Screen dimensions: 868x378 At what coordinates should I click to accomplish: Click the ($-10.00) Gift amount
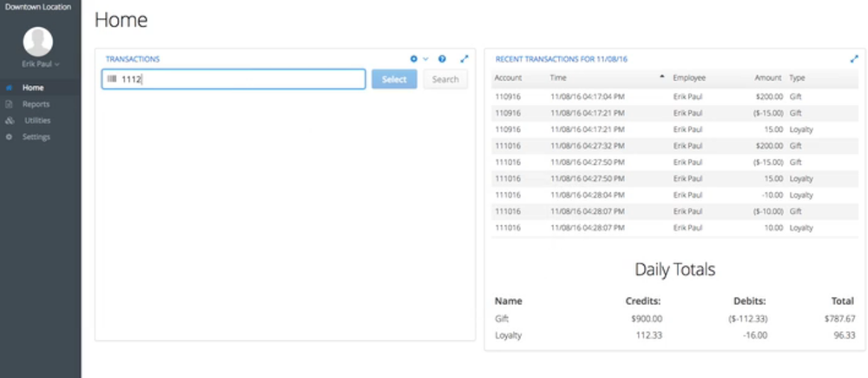click(768, 211)
